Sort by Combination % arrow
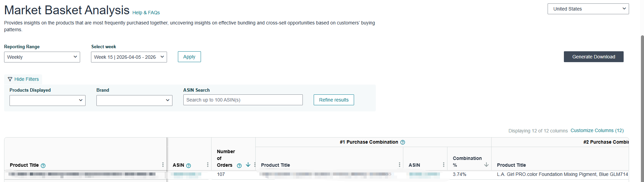This screenshot has height=182, width=644. coord(486,165)
